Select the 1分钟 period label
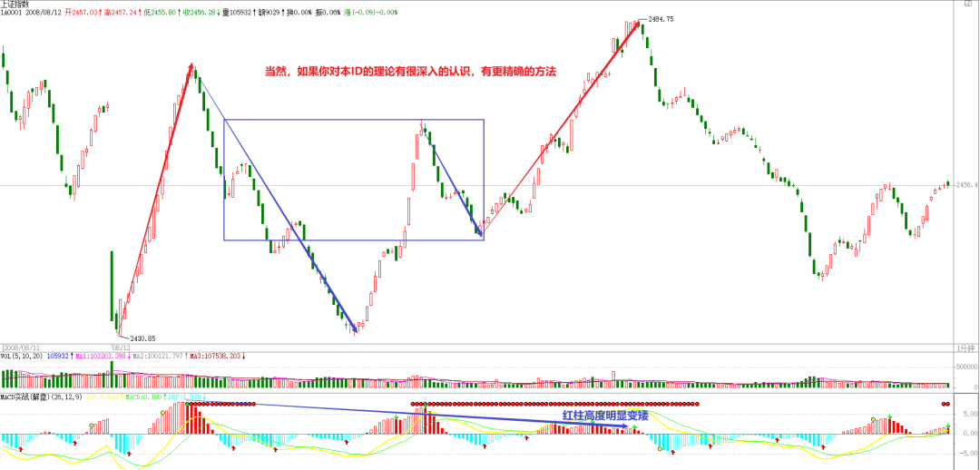The image size is (980, 470). (x=965, y=348)
